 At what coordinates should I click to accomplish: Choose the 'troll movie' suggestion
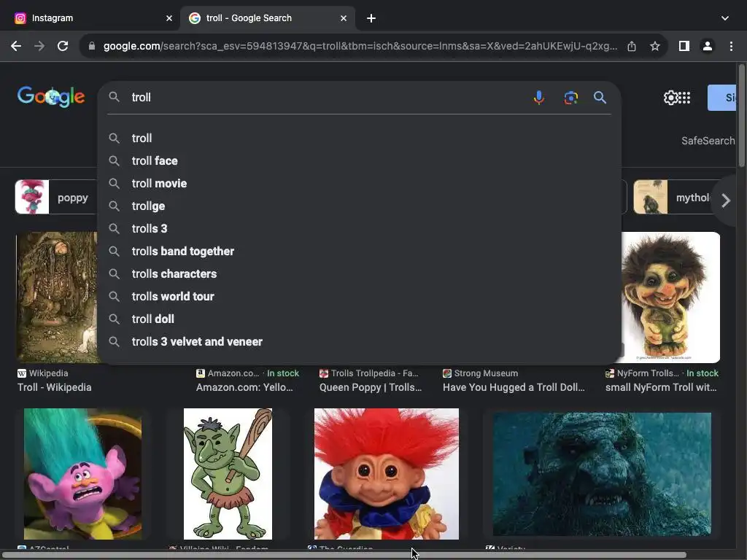(x=359, y=183)
